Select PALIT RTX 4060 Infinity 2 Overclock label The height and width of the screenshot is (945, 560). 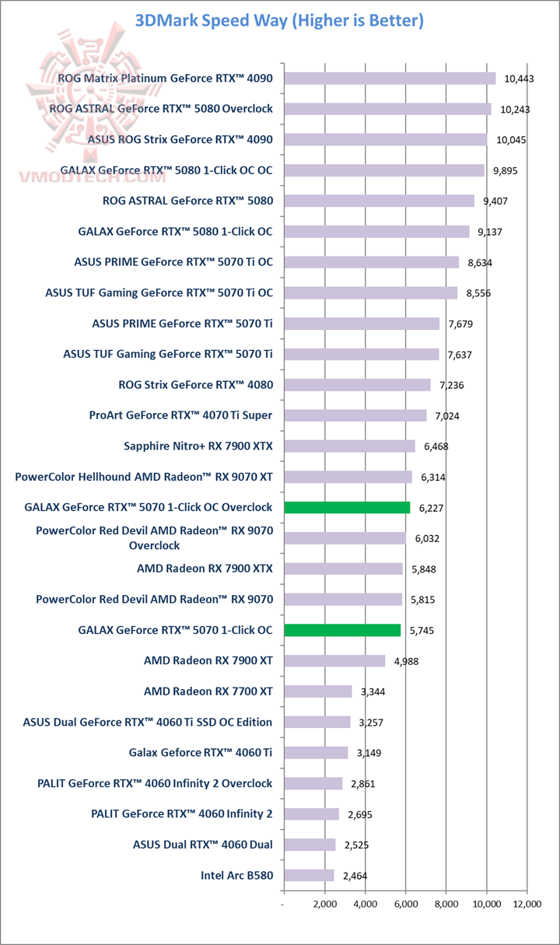[x=155, y=783]
